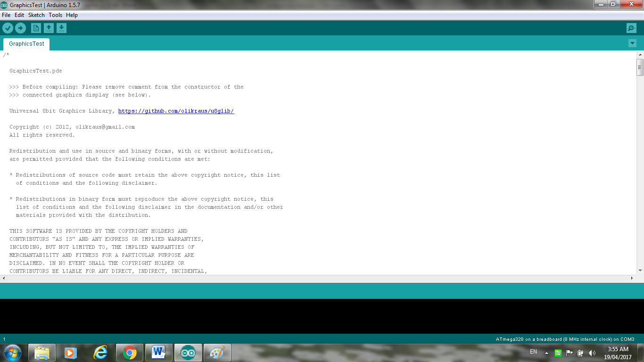Viewport: 644px width, 362px height.
Task: Follow the github.com/olikraus/u8glib link
Action: pyautogui.click(x=176, y=111)
